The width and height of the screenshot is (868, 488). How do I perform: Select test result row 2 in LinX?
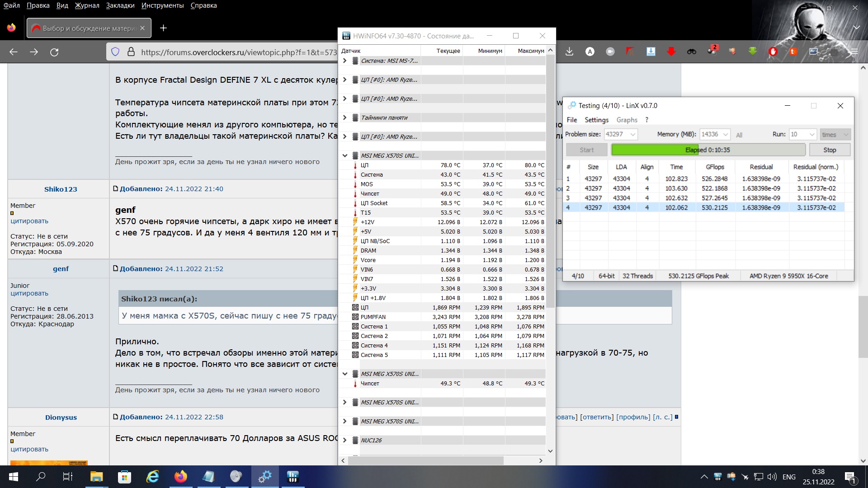(705, 188)
